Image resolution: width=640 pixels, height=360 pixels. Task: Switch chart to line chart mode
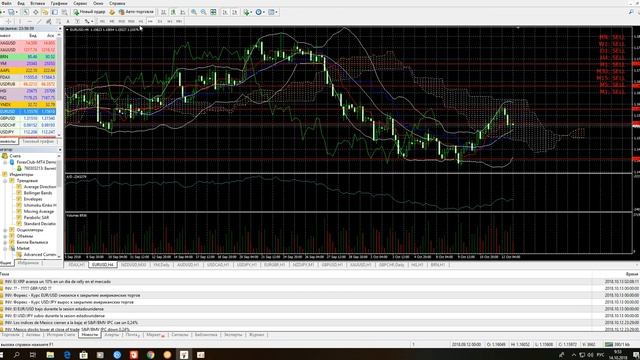[x=182, y=12]
